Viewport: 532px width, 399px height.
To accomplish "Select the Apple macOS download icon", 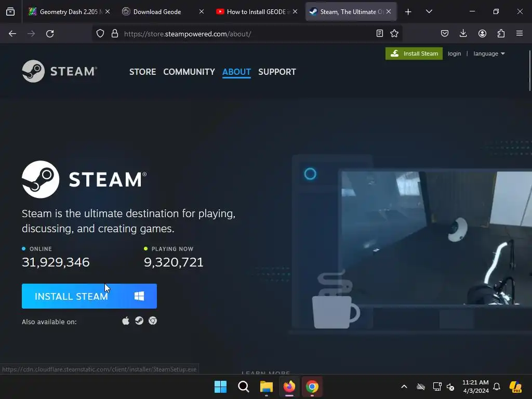I will point(126,321).
